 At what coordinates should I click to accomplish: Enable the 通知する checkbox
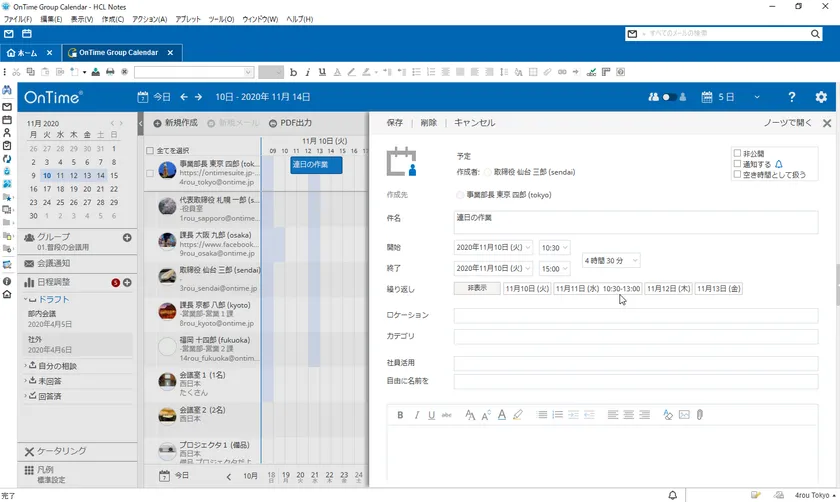point(737,164)
